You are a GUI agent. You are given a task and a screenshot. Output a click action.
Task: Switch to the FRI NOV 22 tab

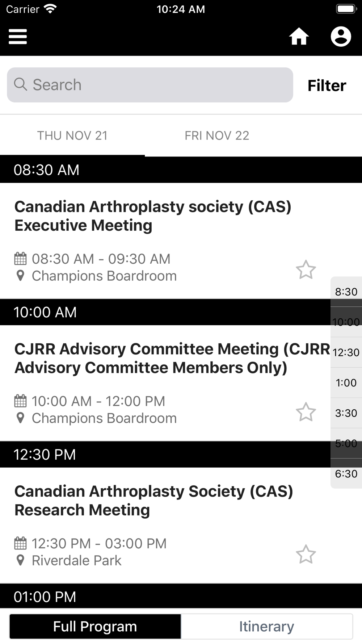[x=217, y=135]
